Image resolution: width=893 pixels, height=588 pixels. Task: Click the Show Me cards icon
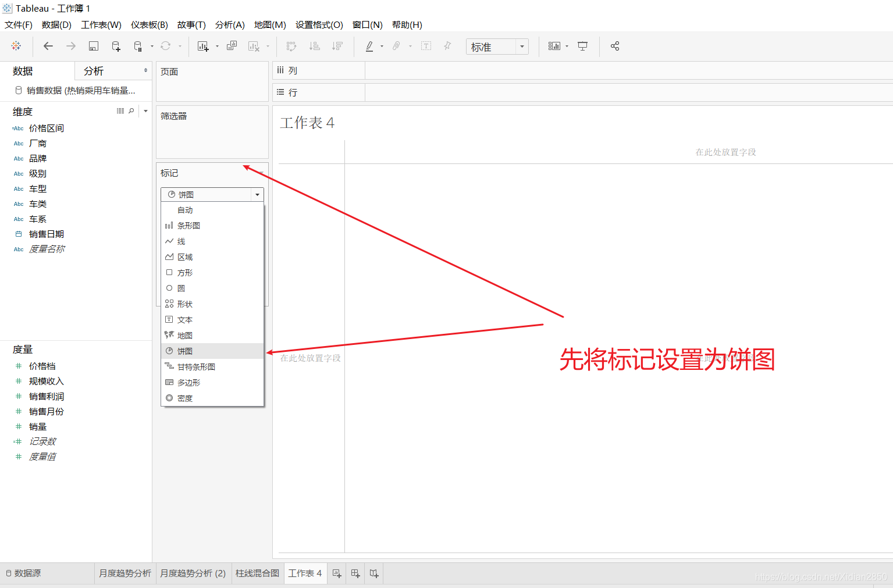click(554, 46)
